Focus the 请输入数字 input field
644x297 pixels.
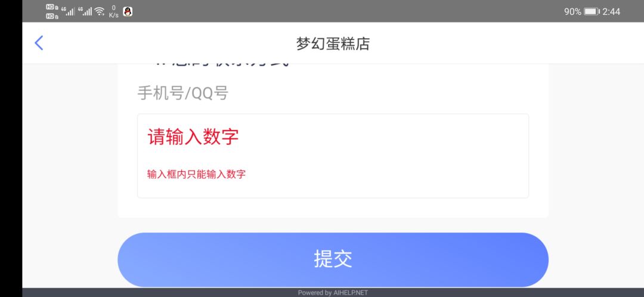coord(333,156)
